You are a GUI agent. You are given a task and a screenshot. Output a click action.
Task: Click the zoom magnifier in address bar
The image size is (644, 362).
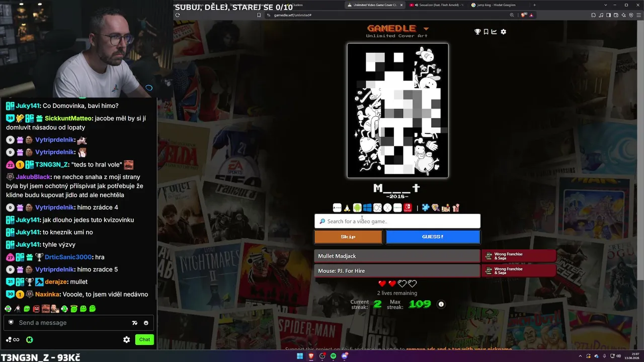click(512, 15)
